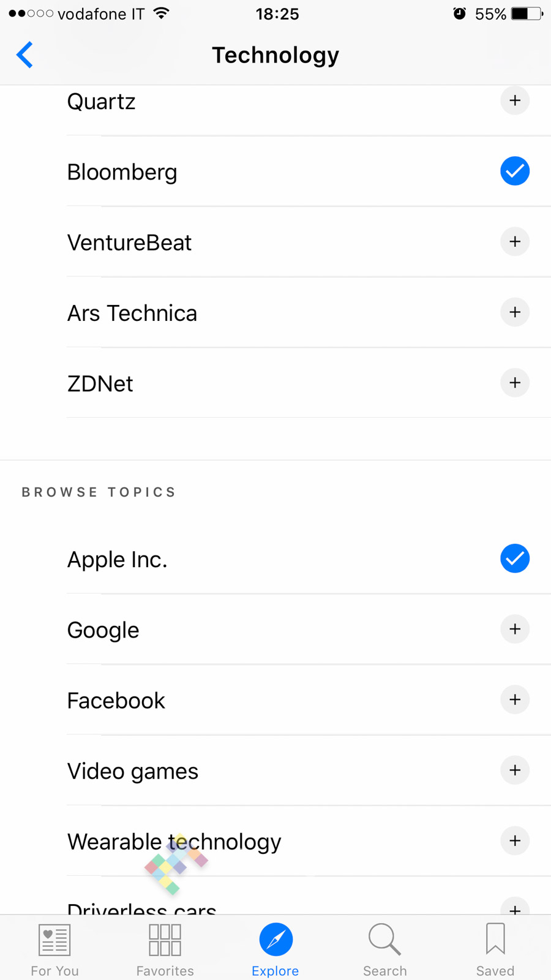Switch to the Favorites tab
The image size is (551, 980).
(165, 948)
